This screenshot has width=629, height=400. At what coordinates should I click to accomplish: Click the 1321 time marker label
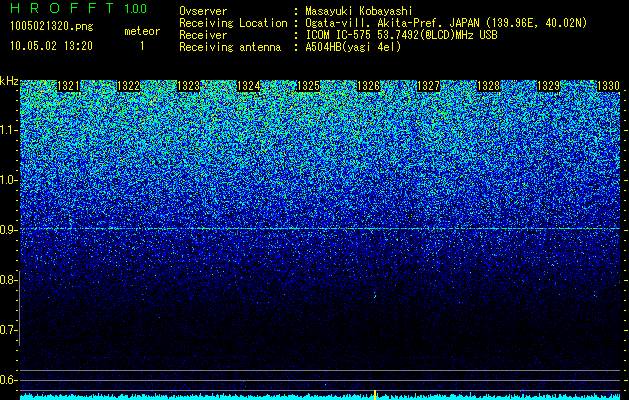coord(69,86)
